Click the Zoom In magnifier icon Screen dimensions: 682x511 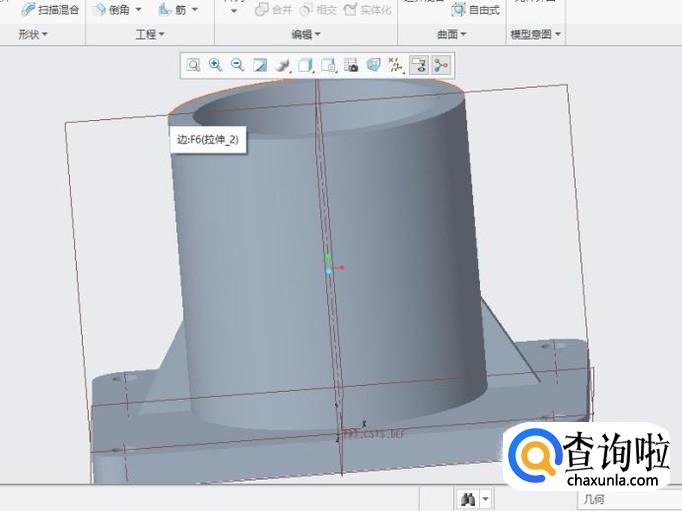coord(215,65)
